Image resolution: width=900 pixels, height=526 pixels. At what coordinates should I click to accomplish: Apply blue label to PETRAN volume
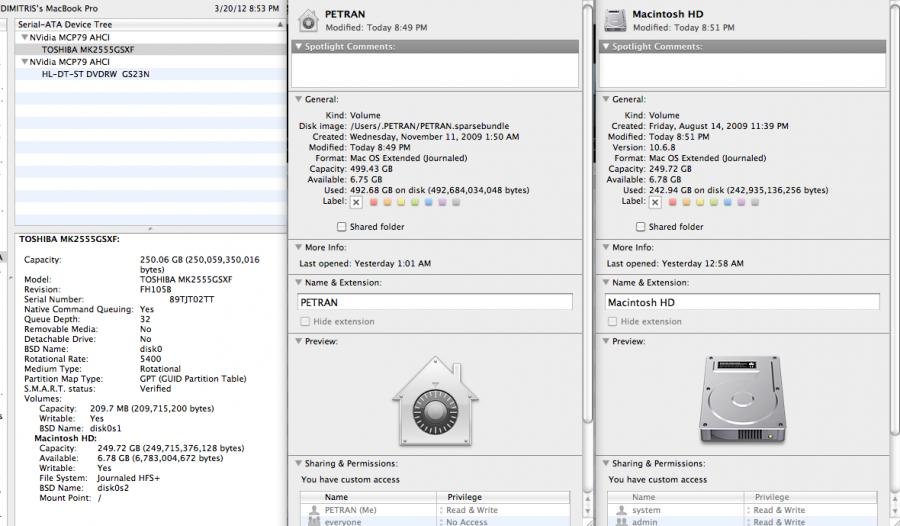tap(429, 202)
